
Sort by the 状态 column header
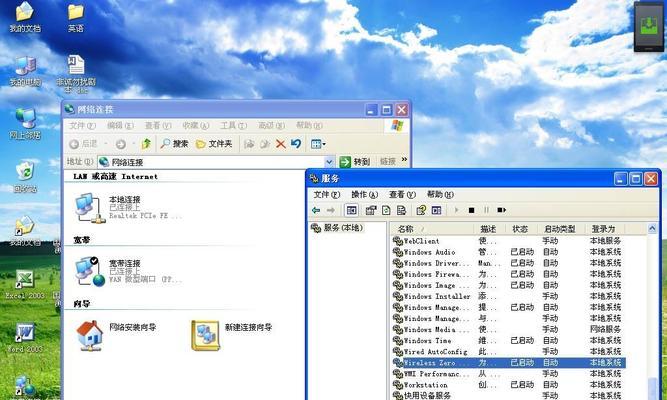pyautogui.click(x=522, y=229)
